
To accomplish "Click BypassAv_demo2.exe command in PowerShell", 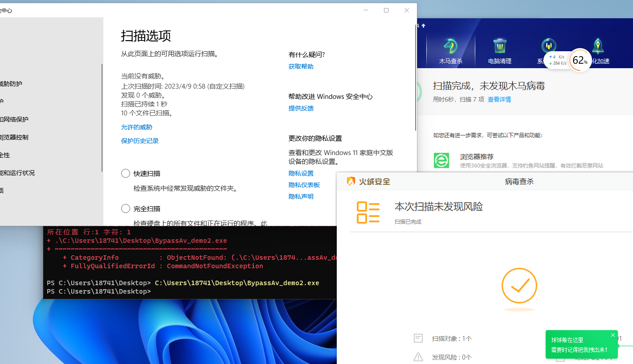I will [x=237, y=283].
